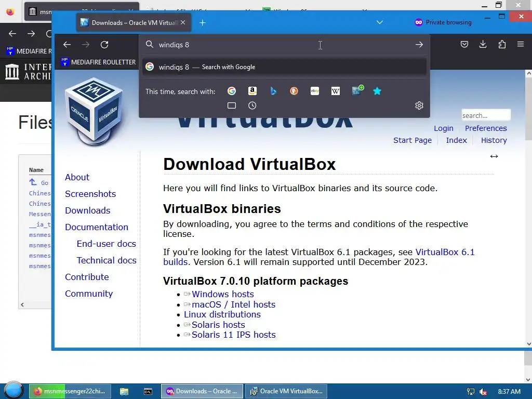Open the Login link
The height and width of the screenshot is (399, 532).
[444, 128]
